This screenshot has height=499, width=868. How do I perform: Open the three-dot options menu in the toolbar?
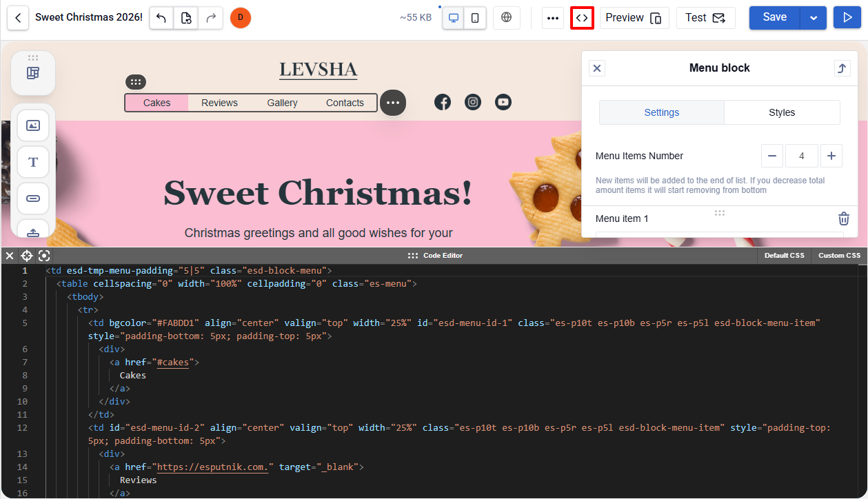point(552,17)
